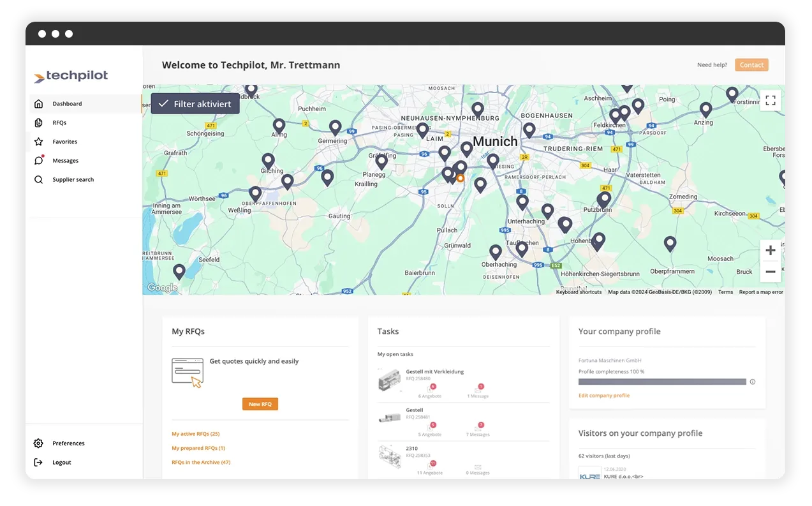Open Supplier search in the sidebar

coord(85,180)
